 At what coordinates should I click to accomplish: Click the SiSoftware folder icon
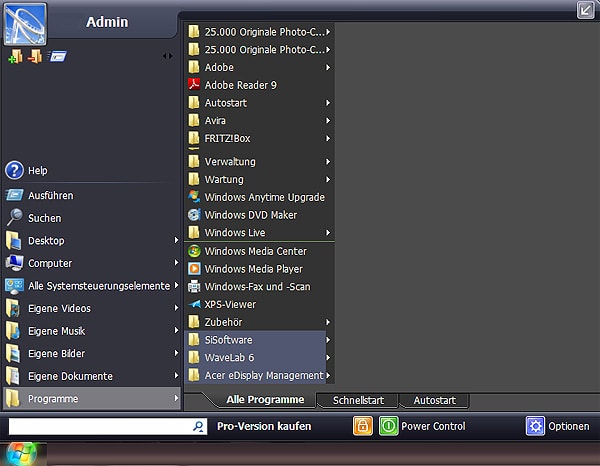pos(194,340)
